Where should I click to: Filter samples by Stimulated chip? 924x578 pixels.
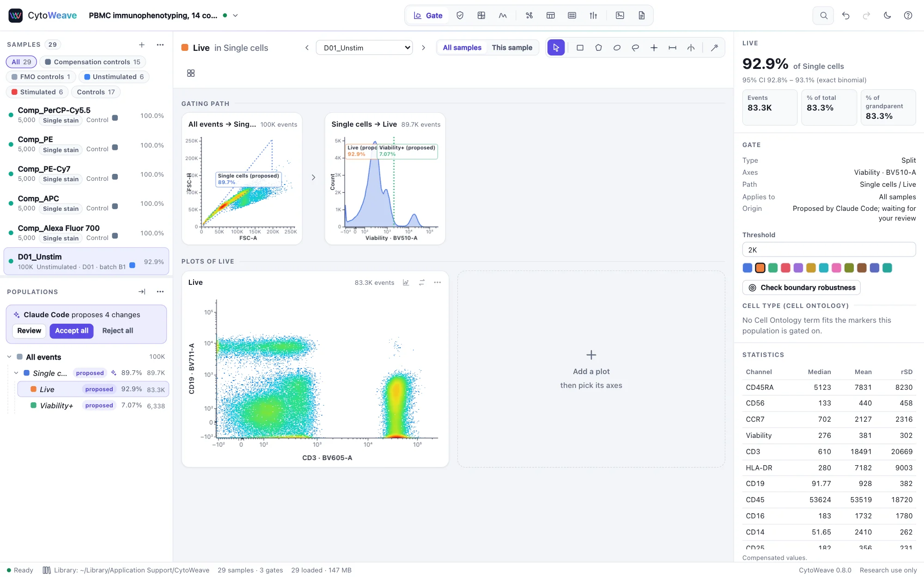point(37,92)
